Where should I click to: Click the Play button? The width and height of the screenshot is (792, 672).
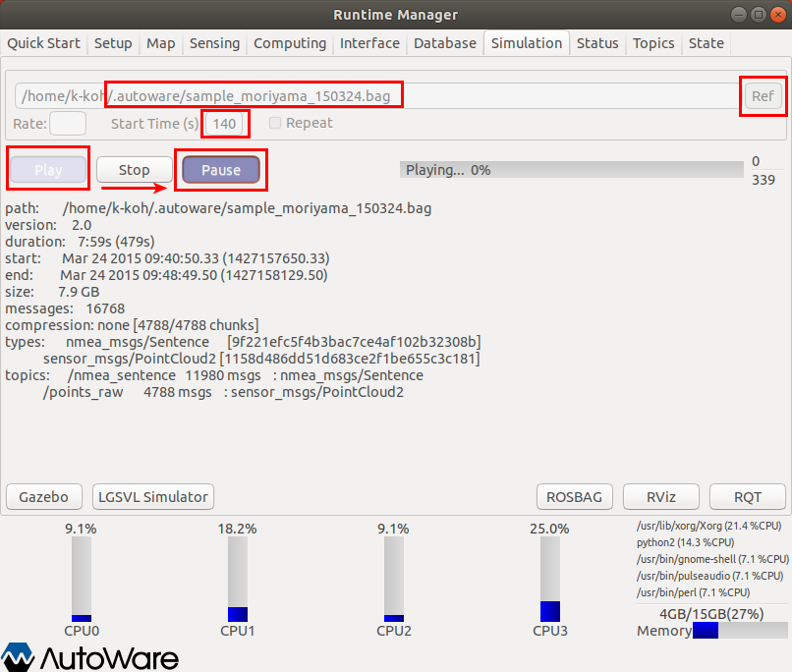[x=48, y=170]
